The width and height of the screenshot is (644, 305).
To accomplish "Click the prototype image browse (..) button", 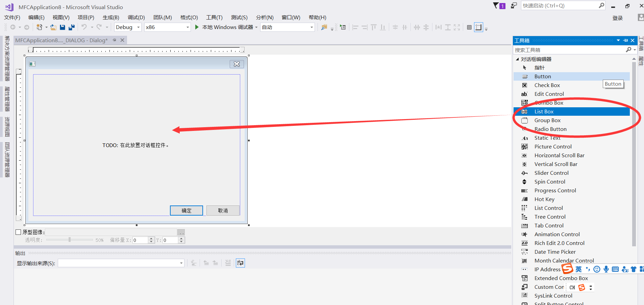I will click(181, 232).
